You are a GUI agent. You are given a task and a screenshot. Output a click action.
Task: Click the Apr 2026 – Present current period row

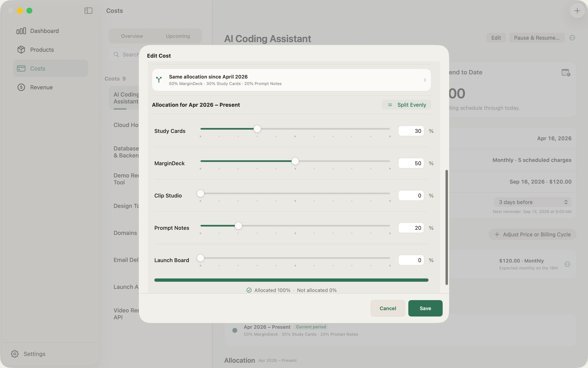click(x=400, y=331)
